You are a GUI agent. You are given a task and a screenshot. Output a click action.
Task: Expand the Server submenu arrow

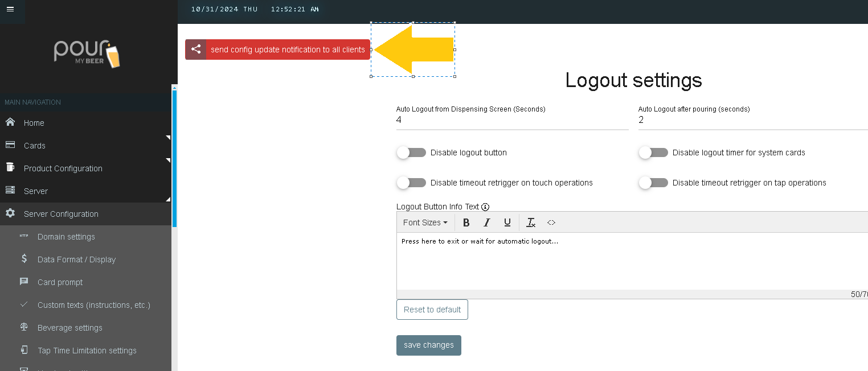click(168, 199)
